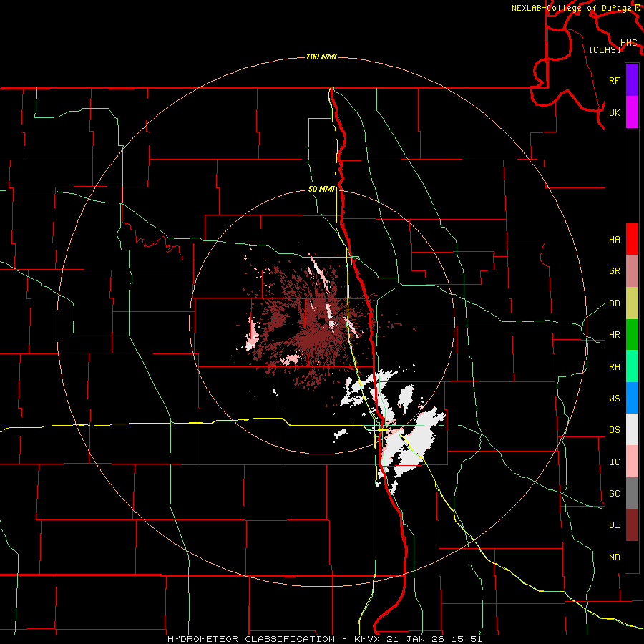
Task: Click the GR legend color swatch
Action: [632, 271]
